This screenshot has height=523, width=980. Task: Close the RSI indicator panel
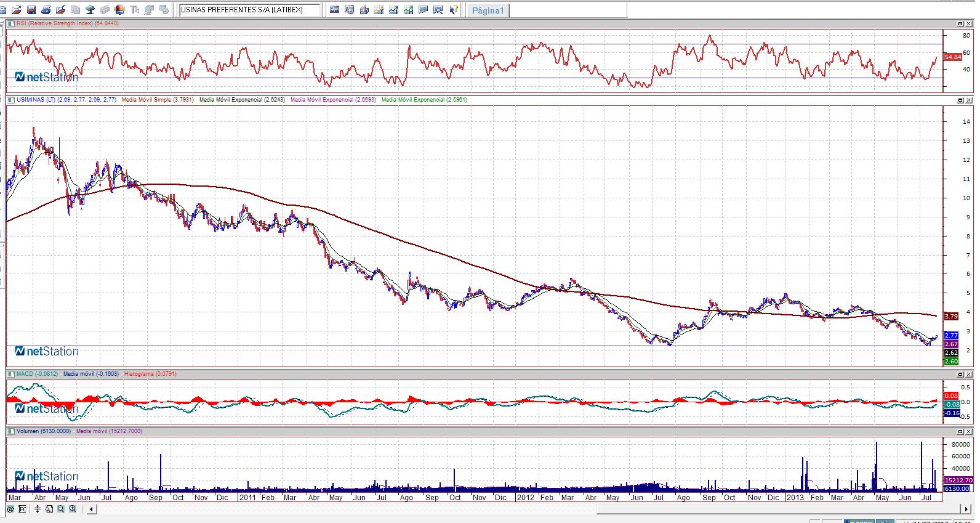tap(969, 23)
